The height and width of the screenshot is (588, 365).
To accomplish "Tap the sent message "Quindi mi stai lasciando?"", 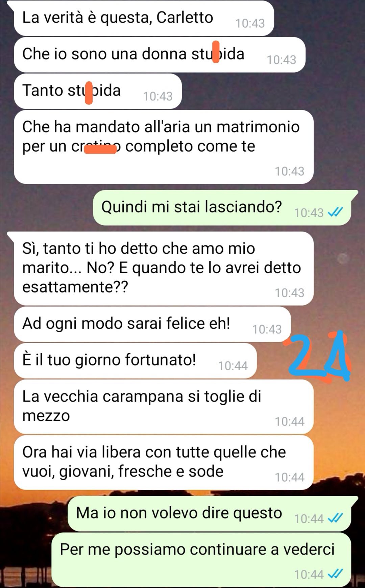I will pos(222,208).
